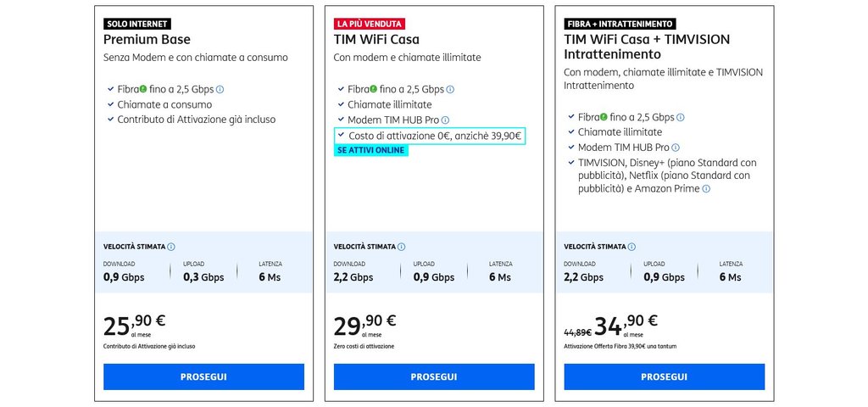Click info icon next to Fibra in Premium Base

pos(220,89)
